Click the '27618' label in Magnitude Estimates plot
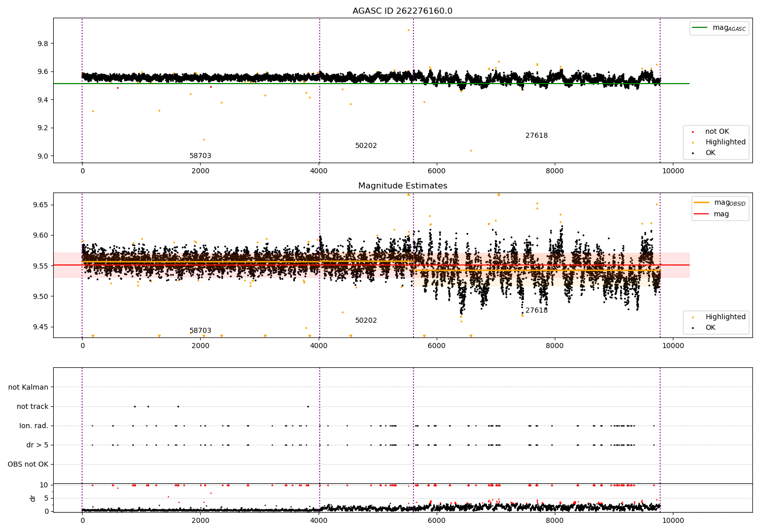Screen dimensions: 760x532 [536, 311]
